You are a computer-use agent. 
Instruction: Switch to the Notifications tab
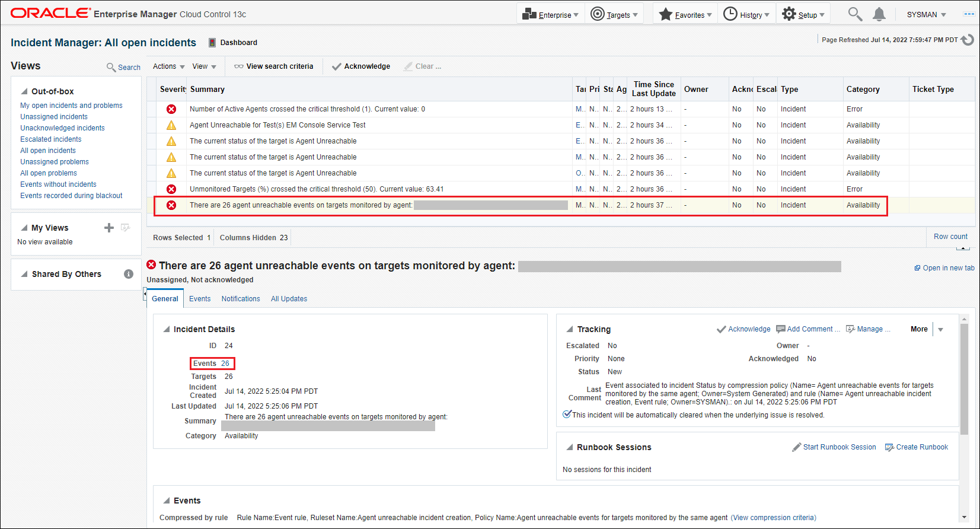[x=241, y=299]
